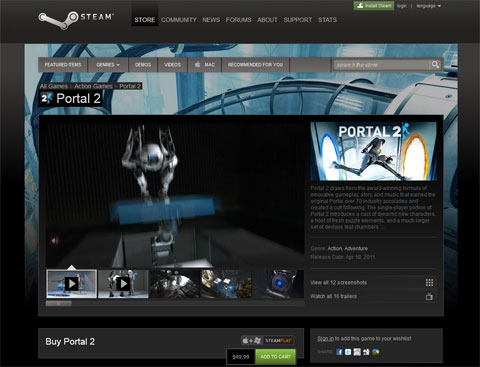Click the Portal 2 breadcrumb
The height and width of the screenshot is (367, 480).
[130, 86]
